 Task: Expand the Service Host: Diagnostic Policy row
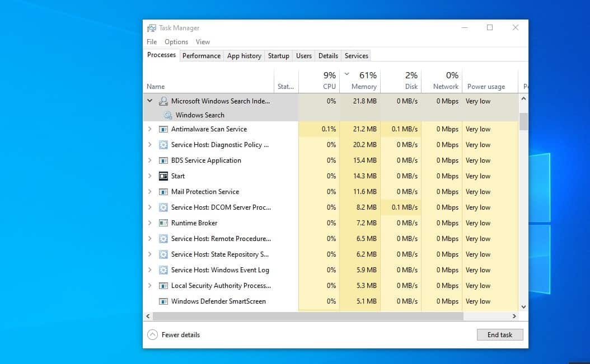pos(150,145)
